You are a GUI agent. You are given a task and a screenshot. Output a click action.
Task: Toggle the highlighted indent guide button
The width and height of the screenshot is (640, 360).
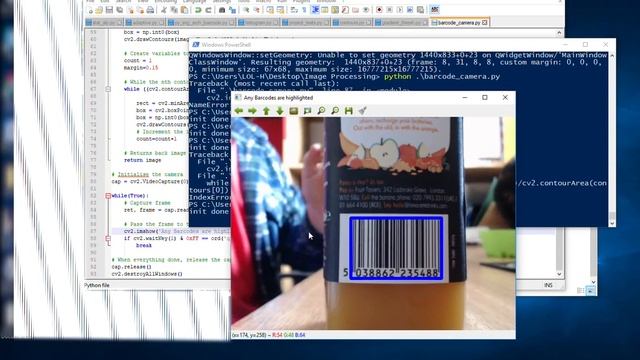(315, 10)
